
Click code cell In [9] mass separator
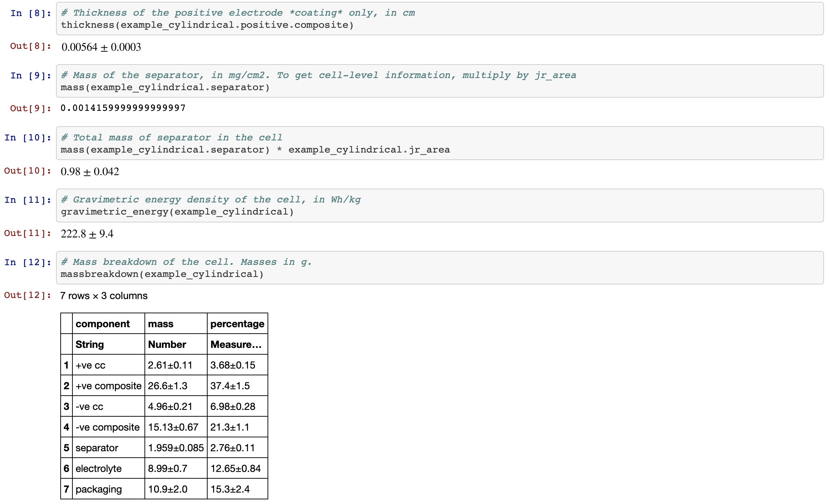point(439,81)
